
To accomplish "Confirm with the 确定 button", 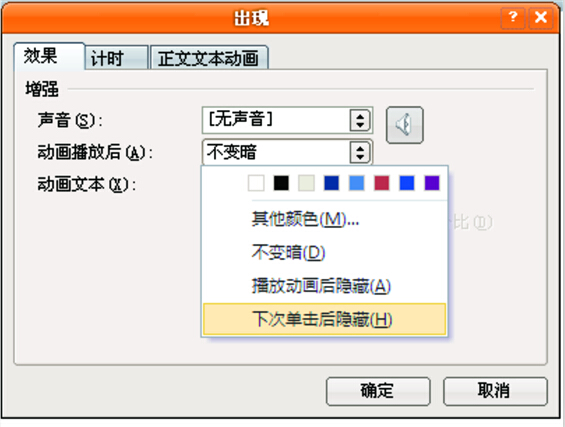I will 378,391.
